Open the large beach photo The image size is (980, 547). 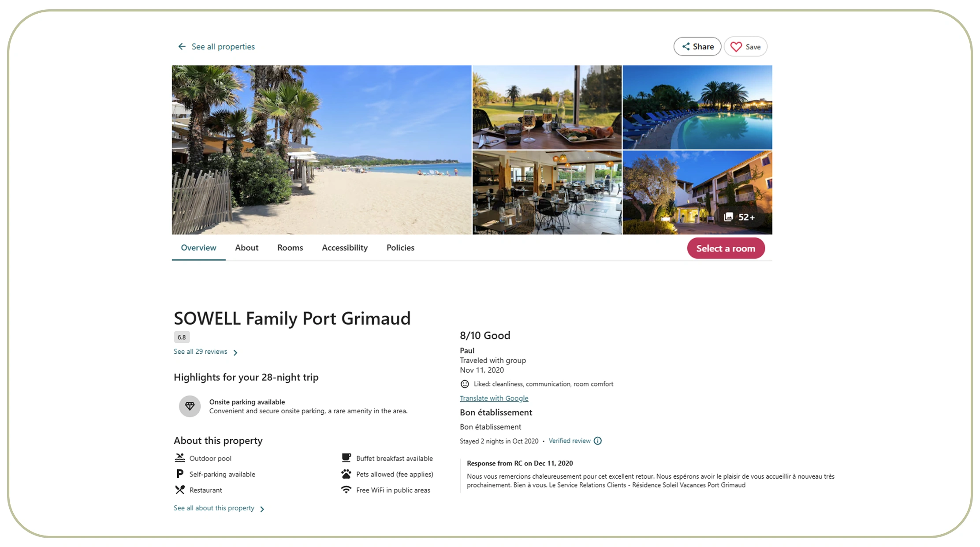click(321, 150)
